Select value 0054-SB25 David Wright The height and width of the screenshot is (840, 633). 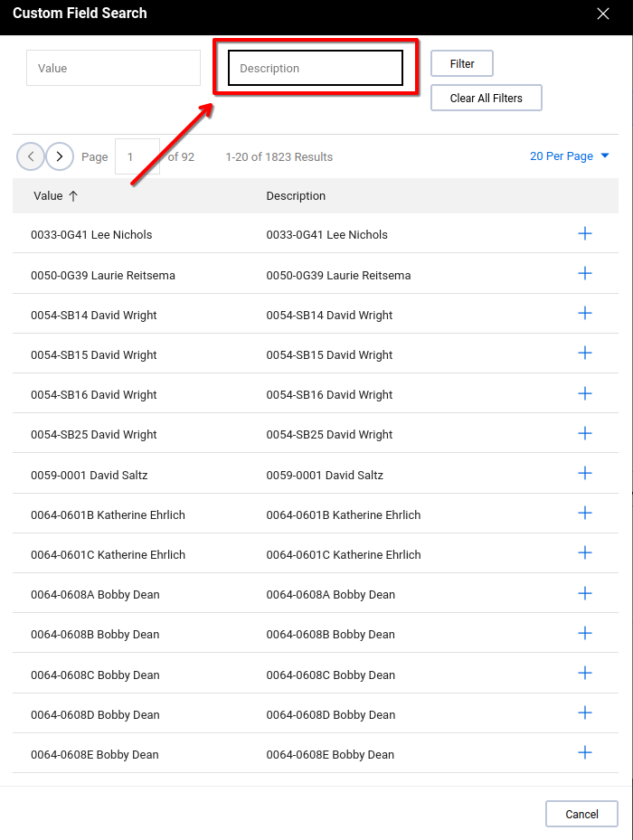click(x=94, y=434)
